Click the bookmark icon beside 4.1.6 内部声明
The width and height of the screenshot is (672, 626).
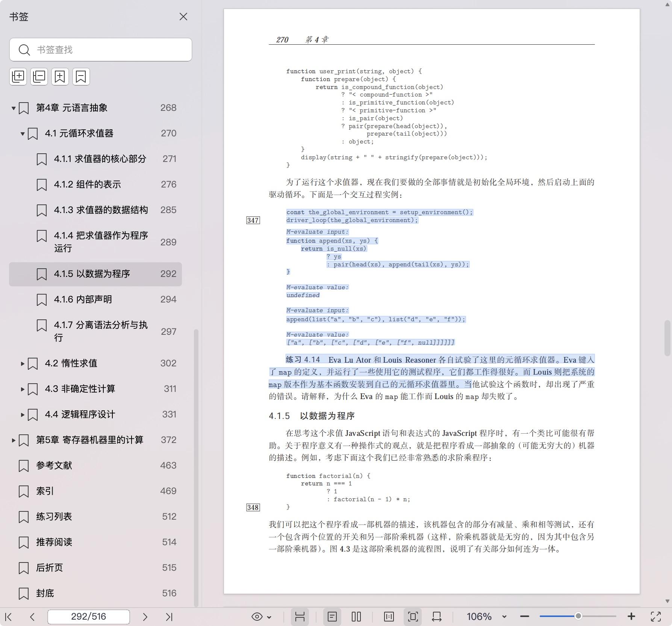[x=42, y=300]
